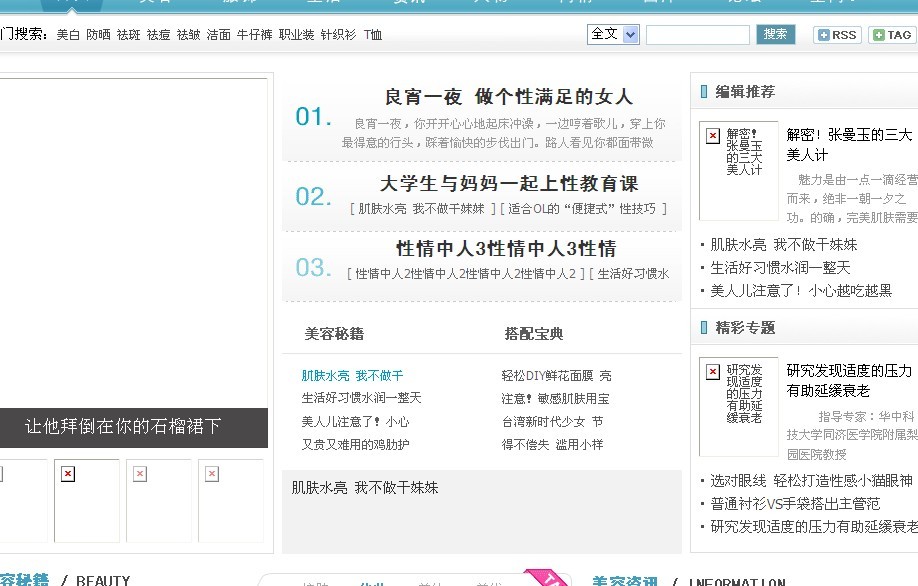The height and width of the screenshot is (586, 918).
Task: Click the TAG icon button
Action: point(893,35)
